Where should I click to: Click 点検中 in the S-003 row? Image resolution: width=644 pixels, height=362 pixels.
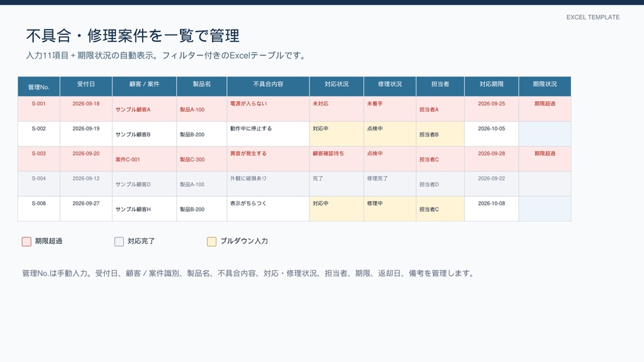pos(390,159)
